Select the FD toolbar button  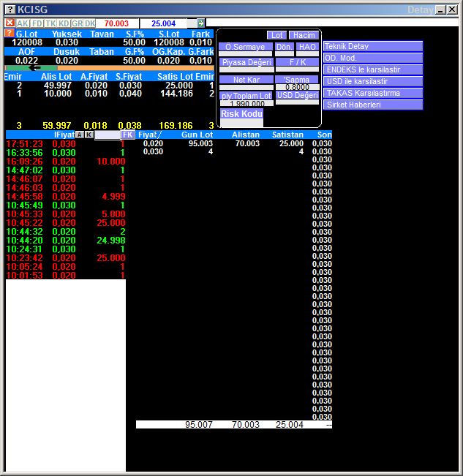click(x=37, y=23)
